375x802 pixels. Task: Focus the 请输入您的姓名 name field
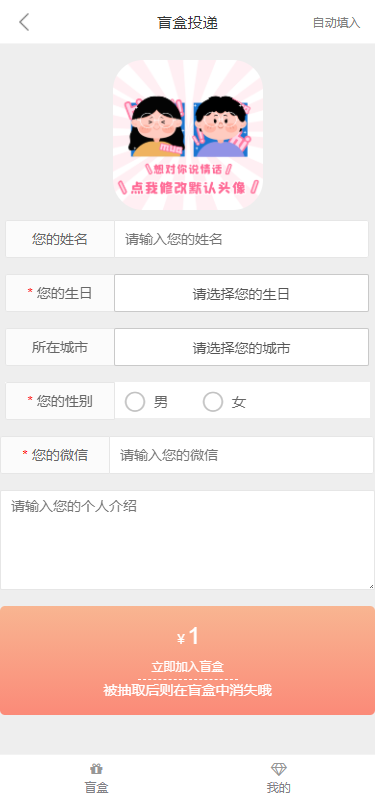241,239
